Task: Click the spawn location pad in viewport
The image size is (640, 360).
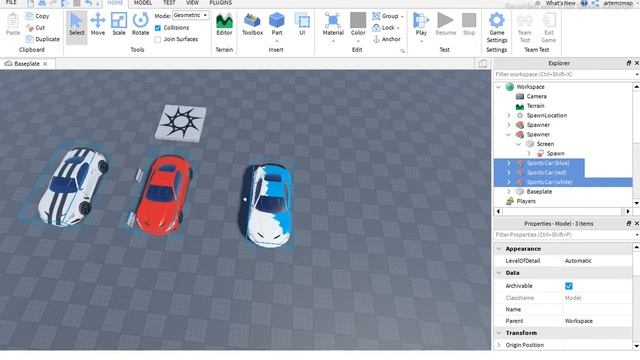Action: pos(180,122)
